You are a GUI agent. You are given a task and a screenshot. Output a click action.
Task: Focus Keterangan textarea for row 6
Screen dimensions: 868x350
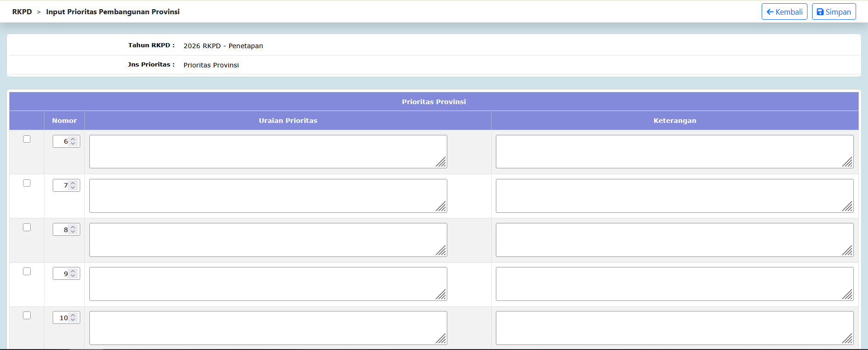pos(674,151)
